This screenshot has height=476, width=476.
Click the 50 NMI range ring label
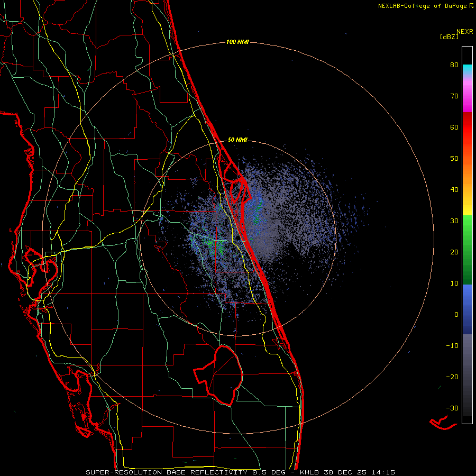[x=237, y=140]
